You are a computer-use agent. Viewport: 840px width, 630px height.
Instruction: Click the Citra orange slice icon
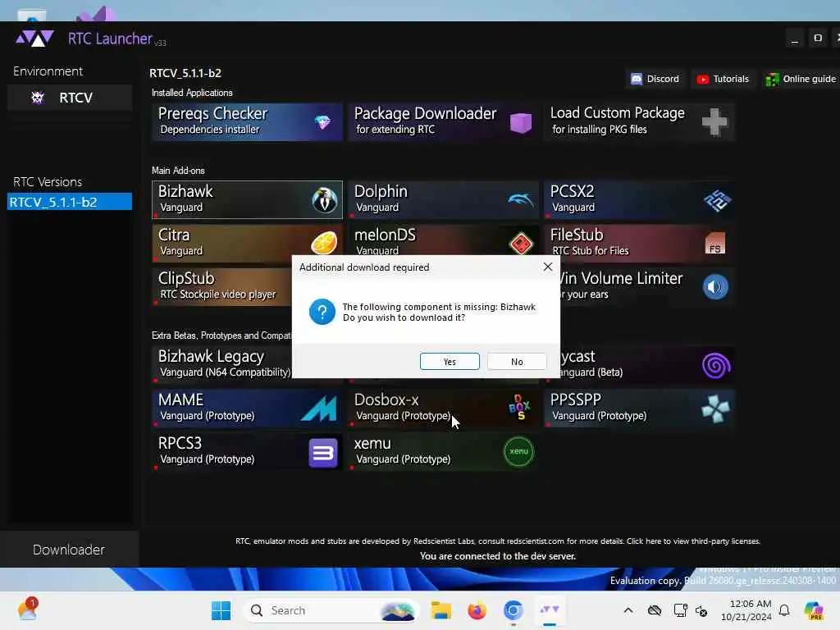click(x=324, y=243)
